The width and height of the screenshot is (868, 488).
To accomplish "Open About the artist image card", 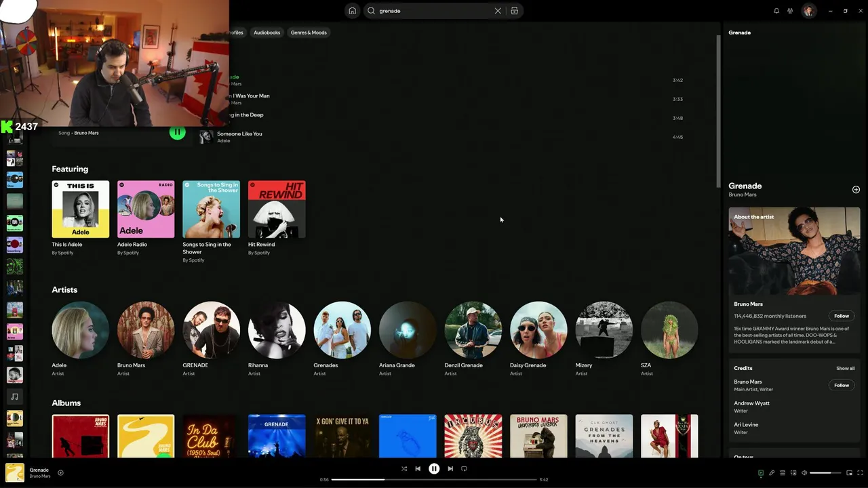I will click(x=794, y=251).
